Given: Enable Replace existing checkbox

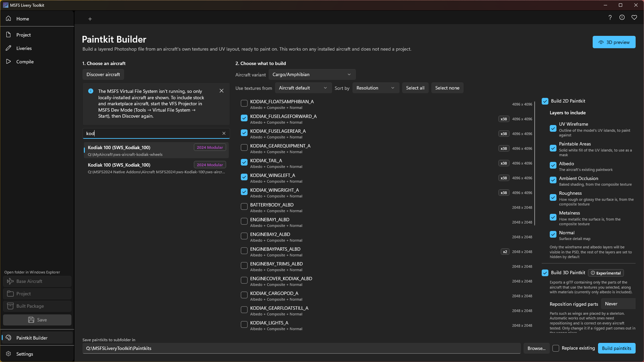Looking at the screenshot, I should 556,348.
